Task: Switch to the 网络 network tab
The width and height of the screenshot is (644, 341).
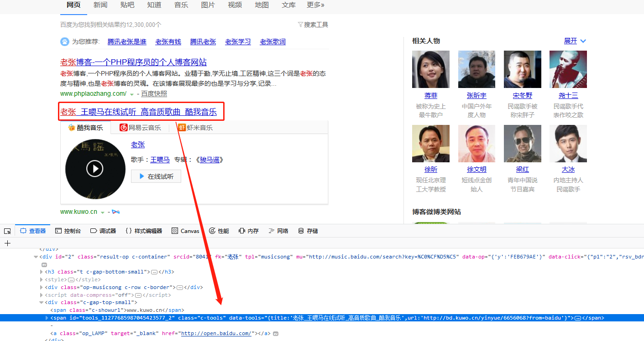Action: (278, 231)
